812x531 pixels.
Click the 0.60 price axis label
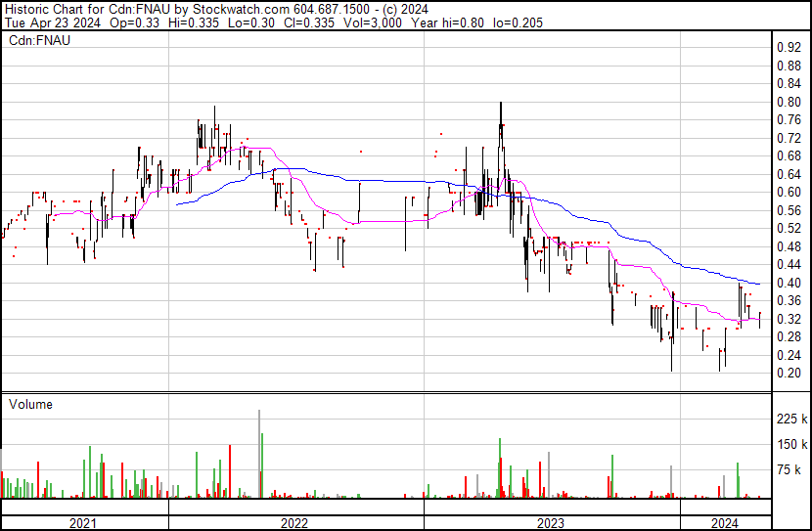789,192
